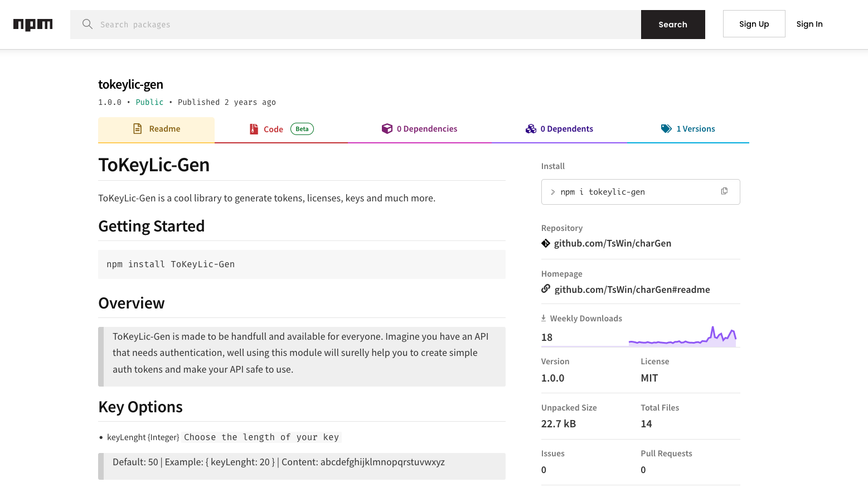Viewport: 868px width, 487px height.
Task: Click the Readme document icon
Action: click(138, 129)
